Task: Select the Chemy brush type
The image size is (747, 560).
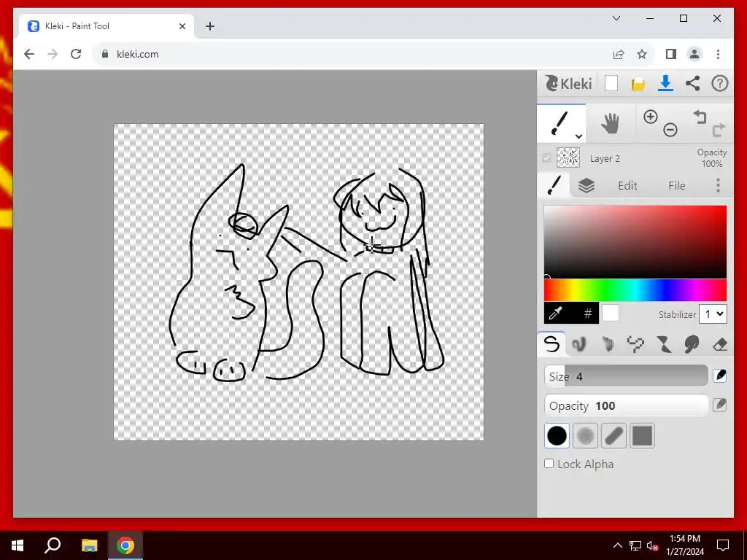Action: [664, 344]
